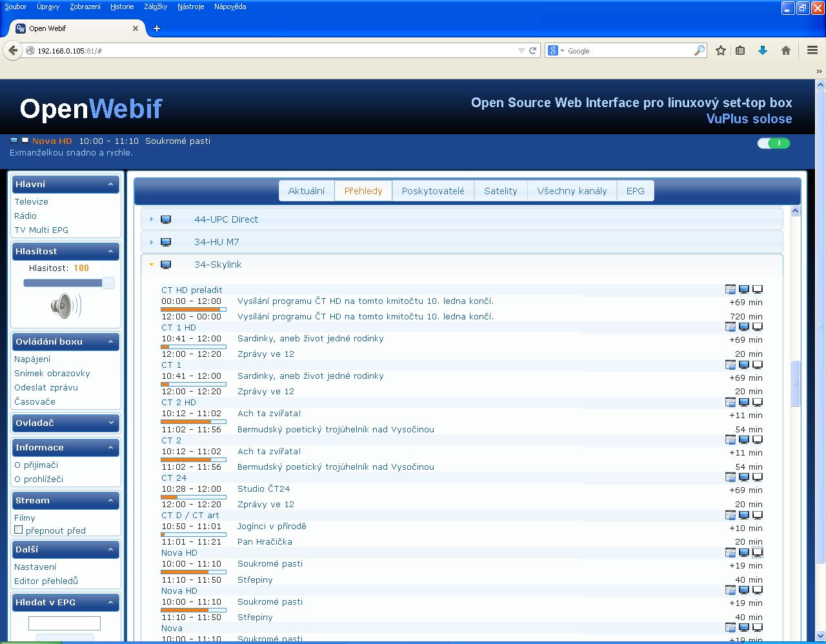Screen dimensions: 826x644
Task: Go to Firefox home page icon
Action: pyautogui.click(x=786, y=50)
